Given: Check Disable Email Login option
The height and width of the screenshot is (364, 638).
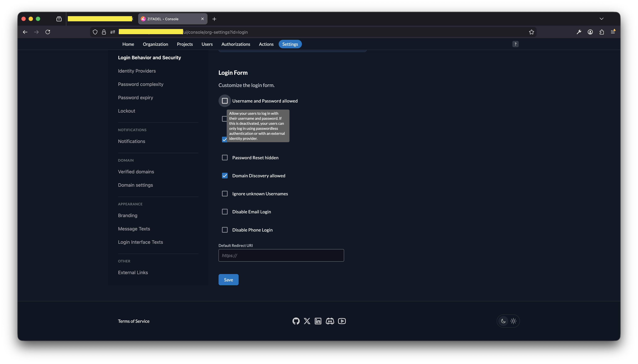Looking at the screenshot, I should [x=225, y=212].
